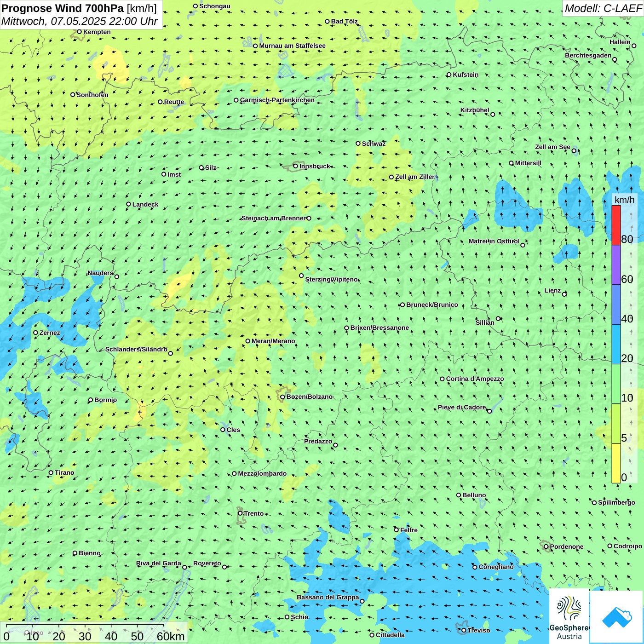Click the Innsbruck city marker
This screenshot has width=644, height=644.
[x=296, y=166]
